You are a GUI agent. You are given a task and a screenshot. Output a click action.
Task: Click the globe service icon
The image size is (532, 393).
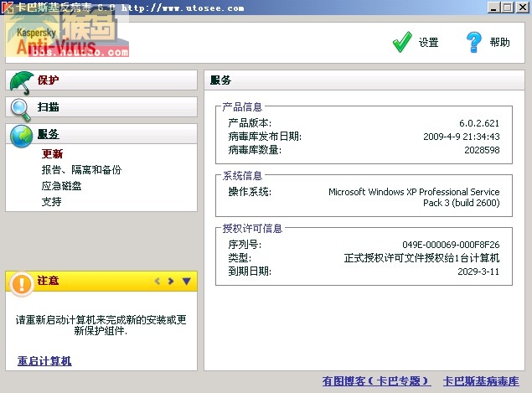21,136
